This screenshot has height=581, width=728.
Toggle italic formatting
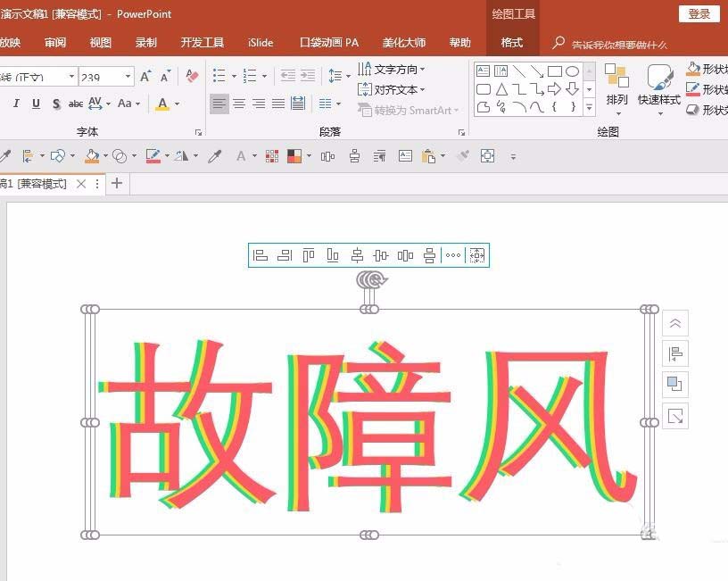(x=15, y=104)
